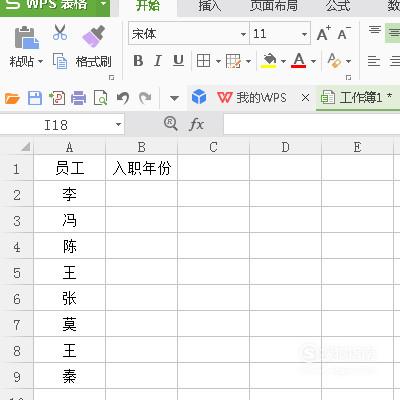Expand the draw border dropdown arrow

point(248,62)
